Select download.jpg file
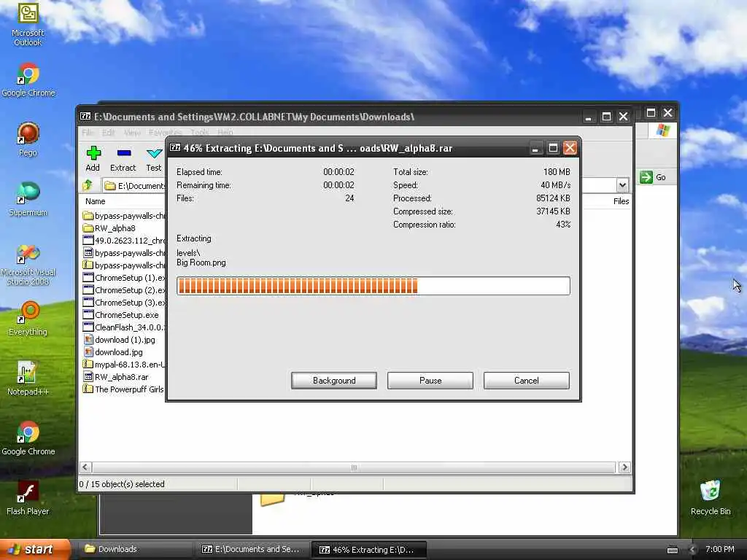 coord(113,352)
